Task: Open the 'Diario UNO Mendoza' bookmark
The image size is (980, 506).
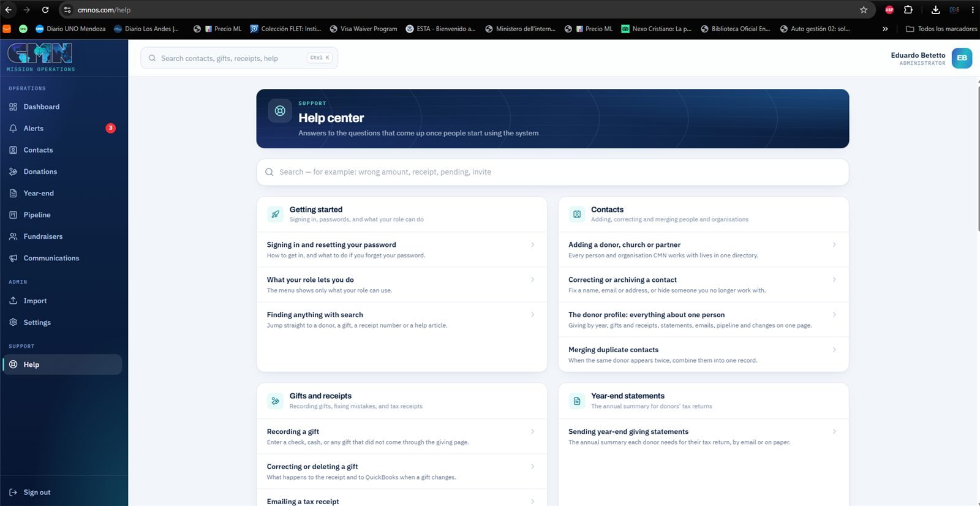Action: click(x=70, y=29)
